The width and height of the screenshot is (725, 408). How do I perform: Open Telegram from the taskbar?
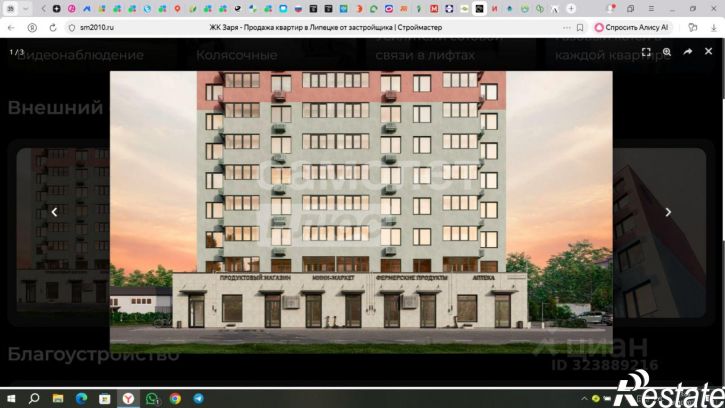[199, 398]
